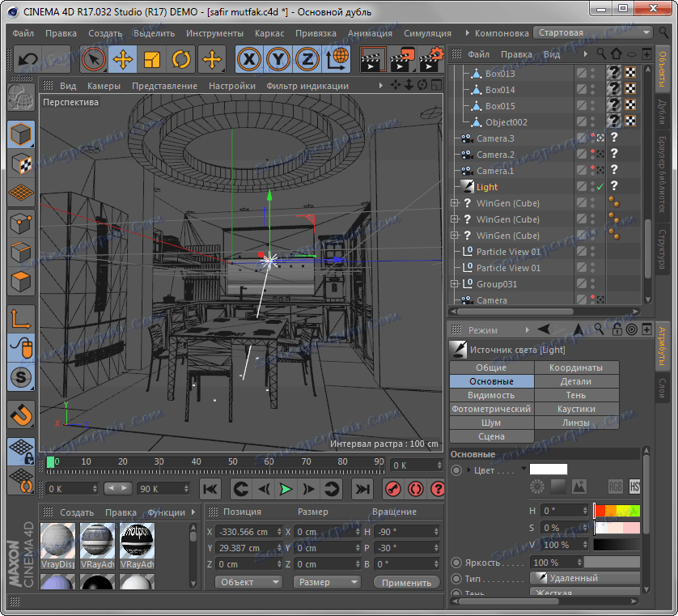Open Создать menu in material manager
The height and width of the screenshot is (616, 678).
(77, 512)
